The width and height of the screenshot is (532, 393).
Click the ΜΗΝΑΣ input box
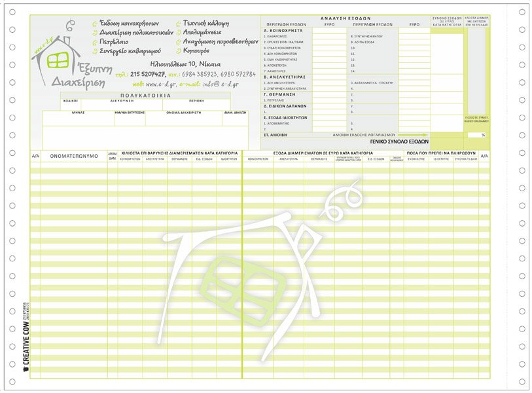point(78,119)
